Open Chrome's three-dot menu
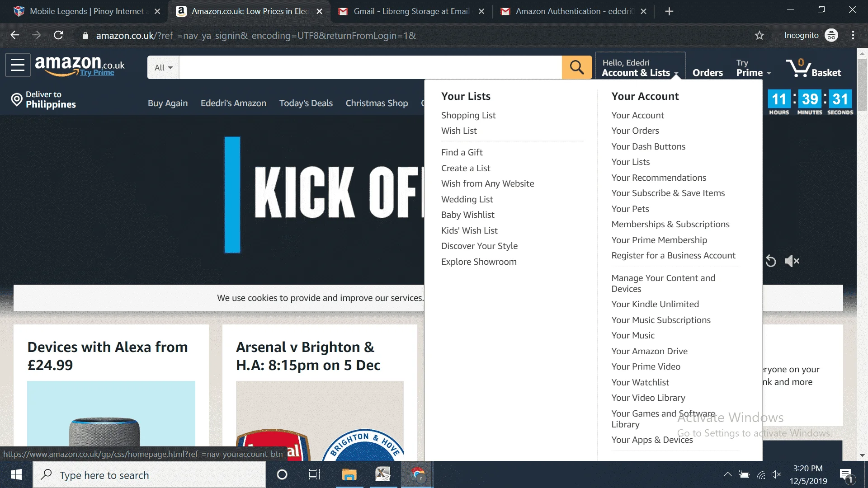Screen dimensions: 868x488 (x=853, y=35)
